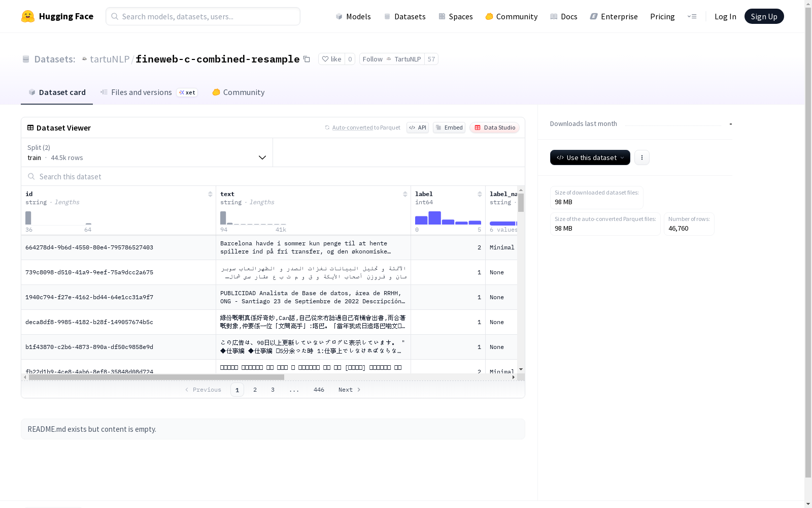Screen dimensions: 812x508
Task: Click the Datasets breadcrumb icon
Action: click(26, 59)
